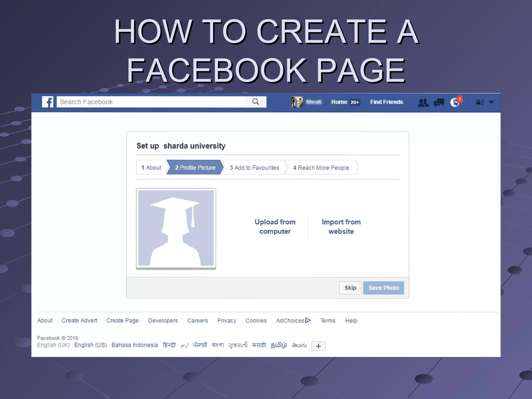Switch language to English (US)

(x=91, y=345)
